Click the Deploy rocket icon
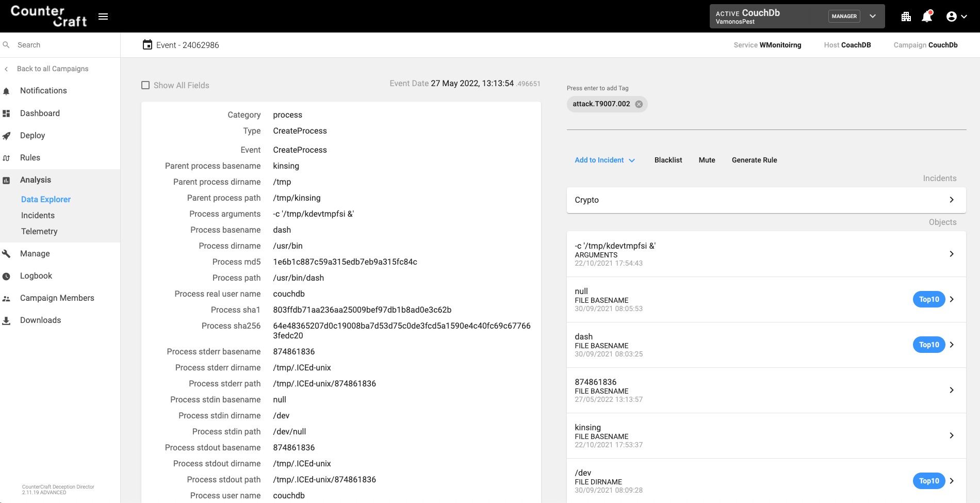Viewport: 980px width, 503px height. [6, 136]
